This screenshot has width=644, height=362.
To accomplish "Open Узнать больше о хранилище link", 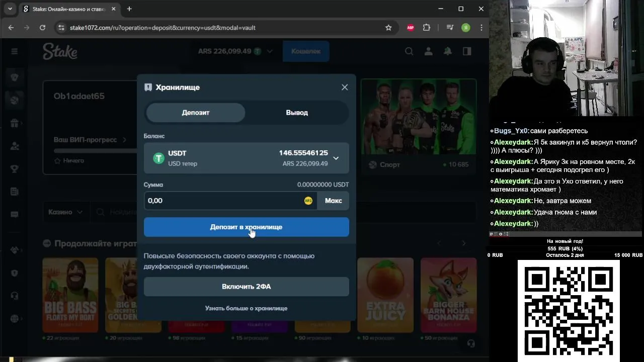I will pos(247,308).
